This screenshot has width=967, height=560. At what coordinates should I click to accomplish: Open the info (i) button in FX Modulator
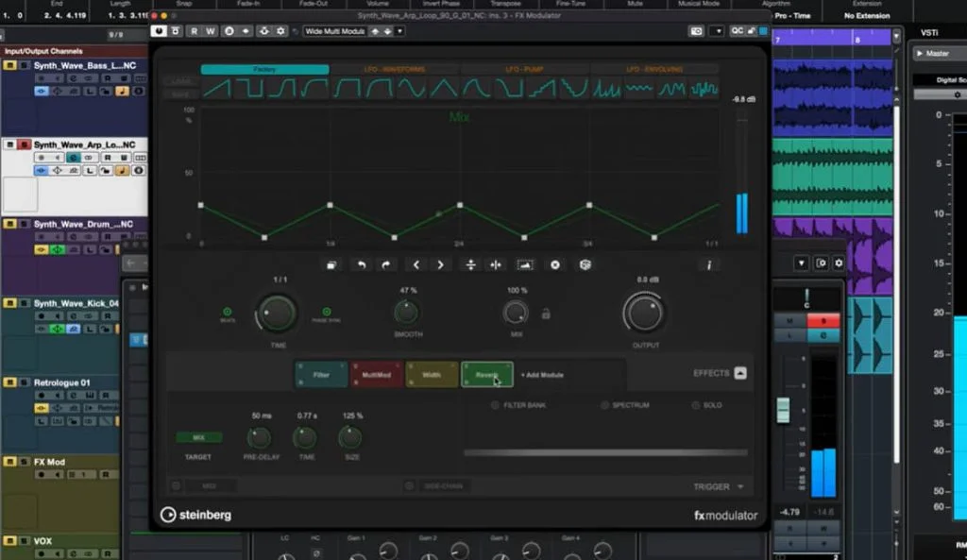tap(709, 265)
